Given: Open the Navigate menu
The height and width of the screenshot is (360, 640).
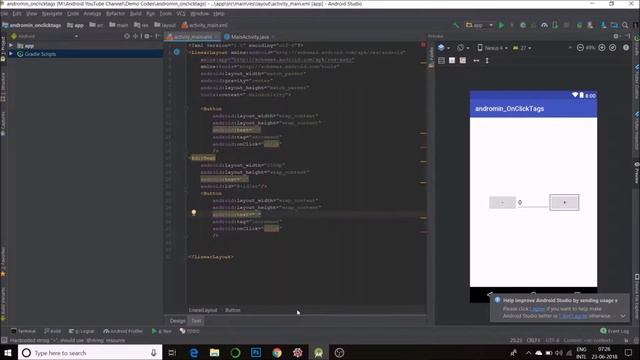Looking at the screenshot, I should point(52,13).
